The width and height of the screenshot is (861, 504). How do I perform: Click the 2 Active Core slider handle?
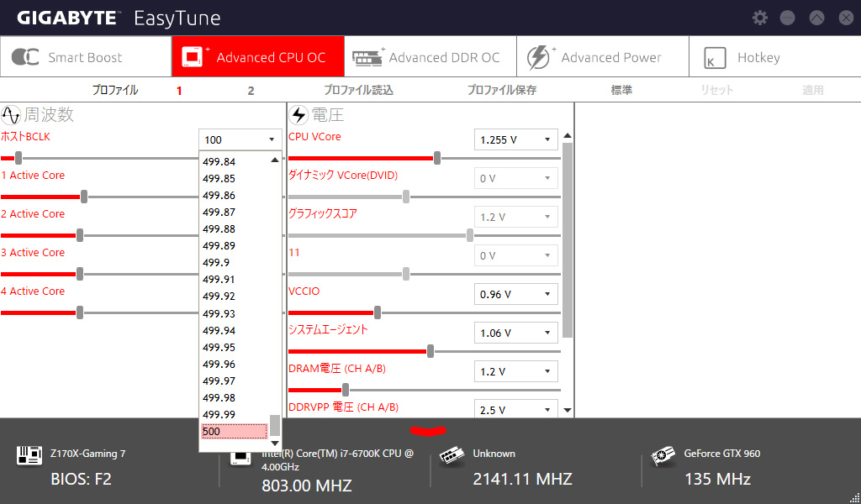pyautogui.click(x=80, y=236)
